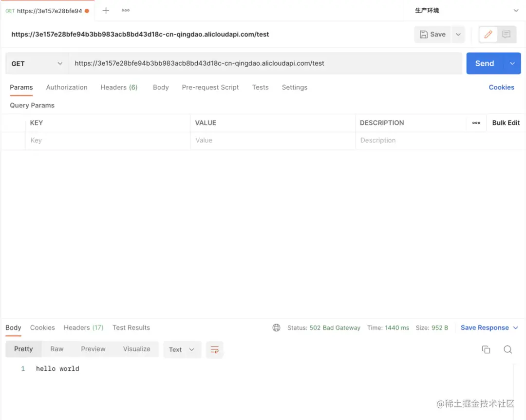Open the comments icon panel
Viewport: 526px width, 420px height.
(x=506, y=34)
